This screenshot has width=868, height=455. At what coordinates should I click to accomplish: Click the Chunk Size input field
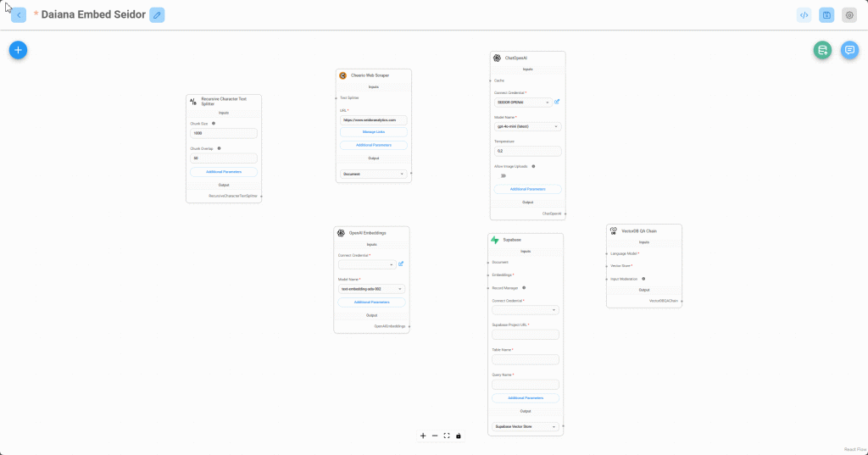coord(224,133)
